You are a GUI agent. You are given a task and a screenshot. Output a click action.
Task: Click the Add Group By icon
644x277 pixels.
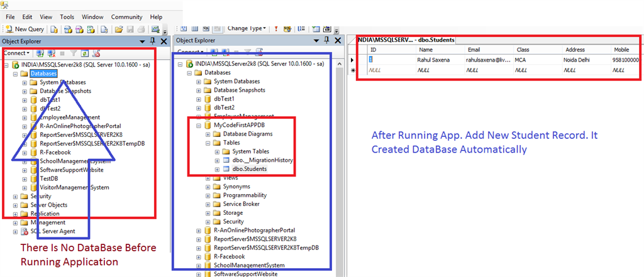(x=301, y=28)
